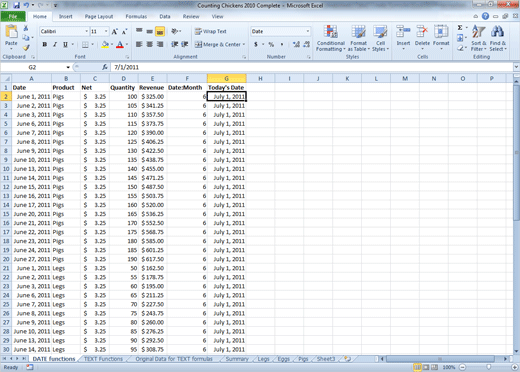
Task: Toggle Align Text Left
Action: click(139, 44)
